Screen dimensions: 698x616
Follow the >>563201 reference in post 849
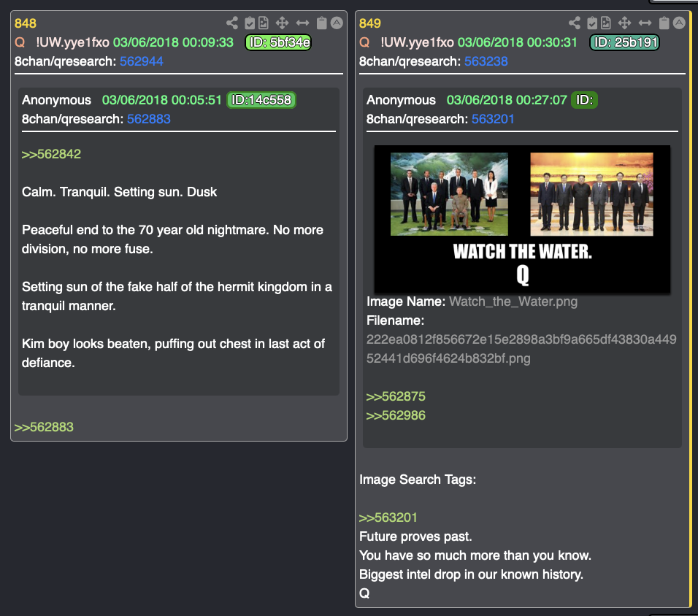click(388, 517)
